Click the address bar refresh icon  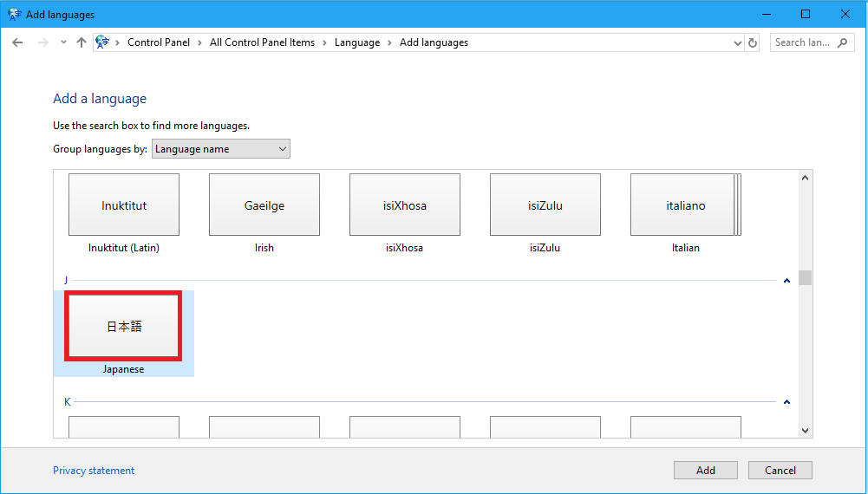pyautogui.click(x=753, y=42)
